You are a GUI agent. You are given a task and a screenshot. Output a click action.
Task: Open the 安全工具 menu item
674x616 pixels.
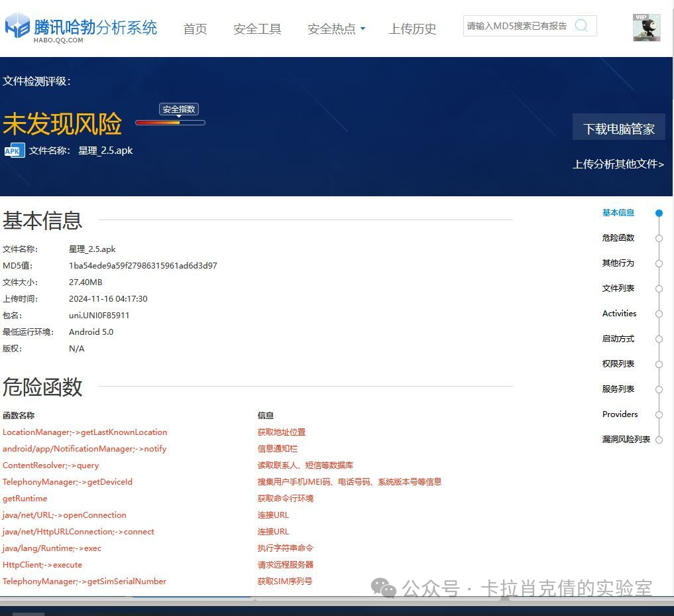257,29
